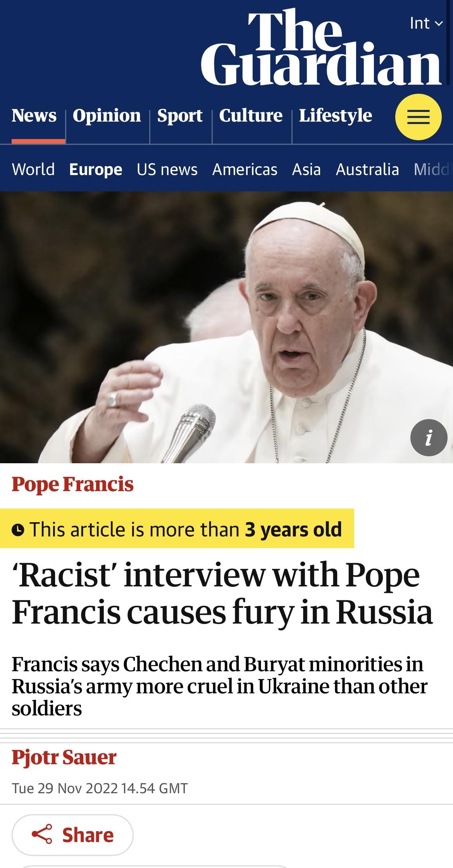Expand the Int edition dropdown
453x868 pixels.
tap(426, 23)
